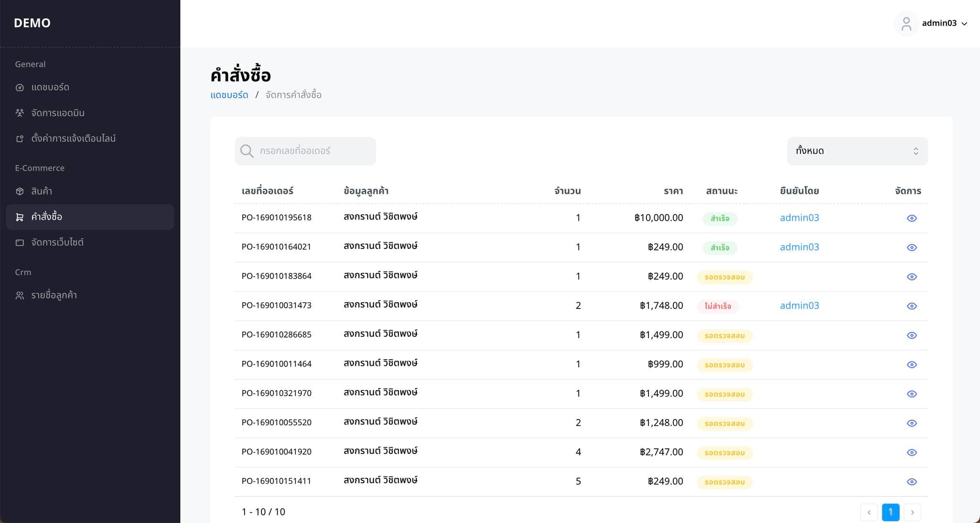Open the ทั้งหมด status filter dropdown
Screen dimensions: 980x523
click(857, 151)
